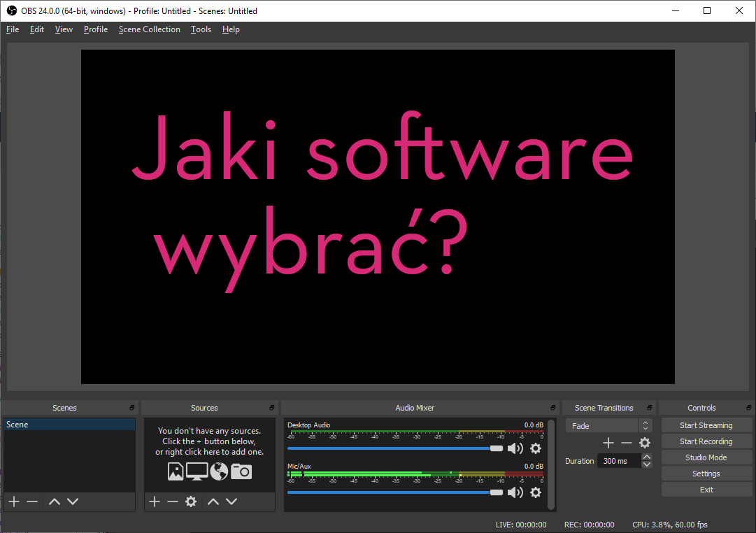This screenshot has width=756, height=533.
Task: Undock the Scenes panel
Action: tap(132, 408)
